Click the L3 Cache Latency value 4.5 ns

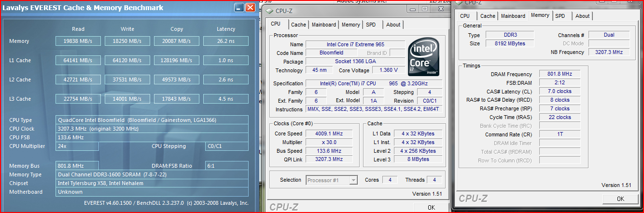coord(226,99)
